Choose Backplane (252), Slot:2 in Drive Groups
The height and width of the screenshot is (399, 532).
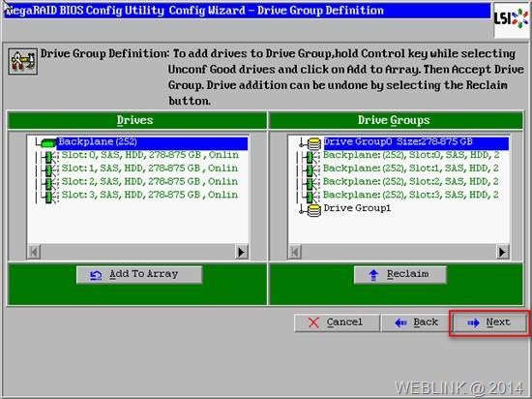(410, 182)
